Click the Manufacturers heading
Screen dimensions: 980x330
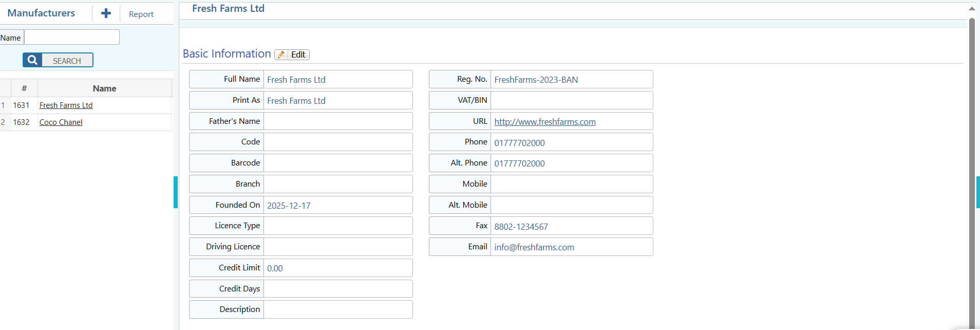[41, 13]
